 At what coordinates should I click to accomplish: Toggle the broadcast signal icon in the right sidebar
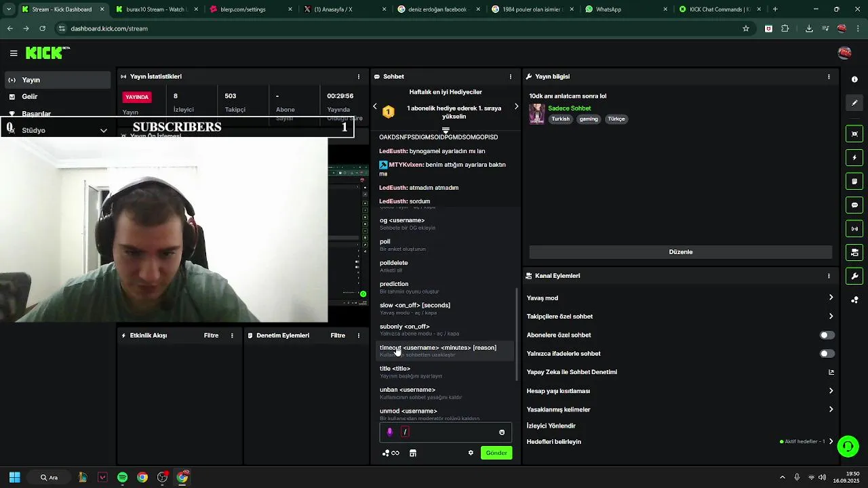click(x=854, y=229)
